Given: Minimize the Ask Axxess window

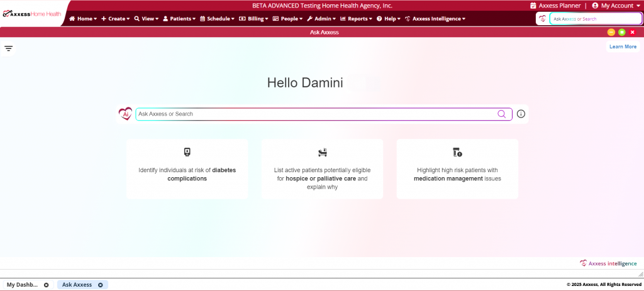Looking at the screenshot, I should click(x=611, y=33).
